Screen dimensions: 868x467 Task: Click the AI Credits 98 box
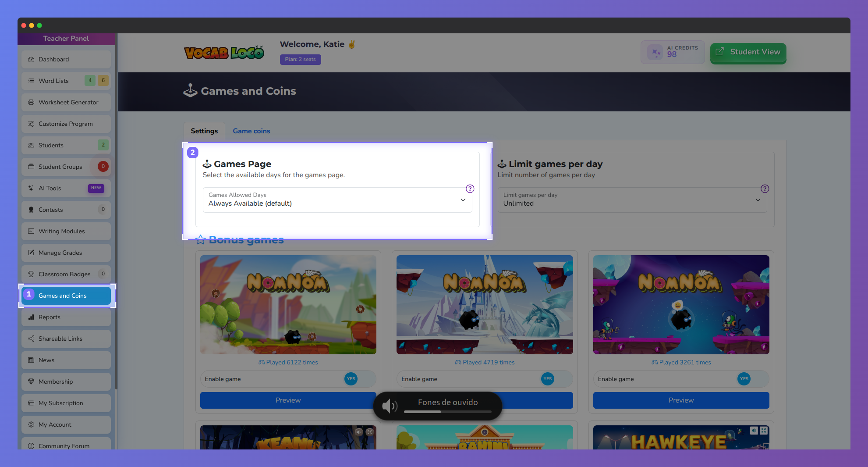673,52
